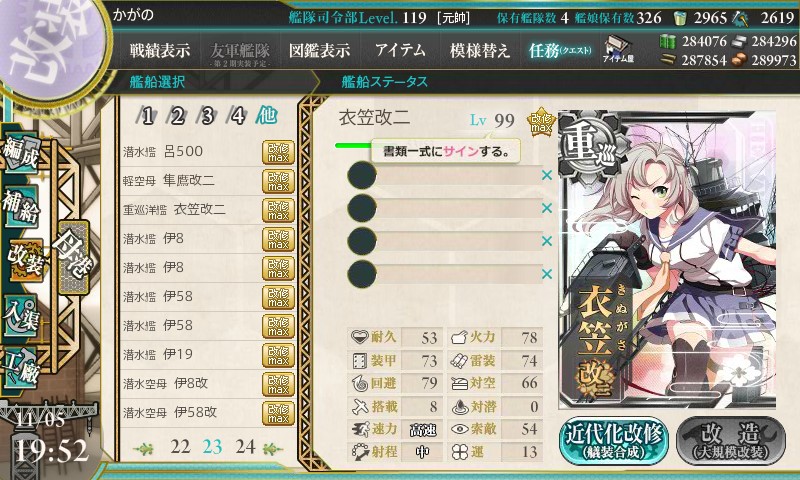
Task: Open the second empty equipment slot
Action: point(445,208)
